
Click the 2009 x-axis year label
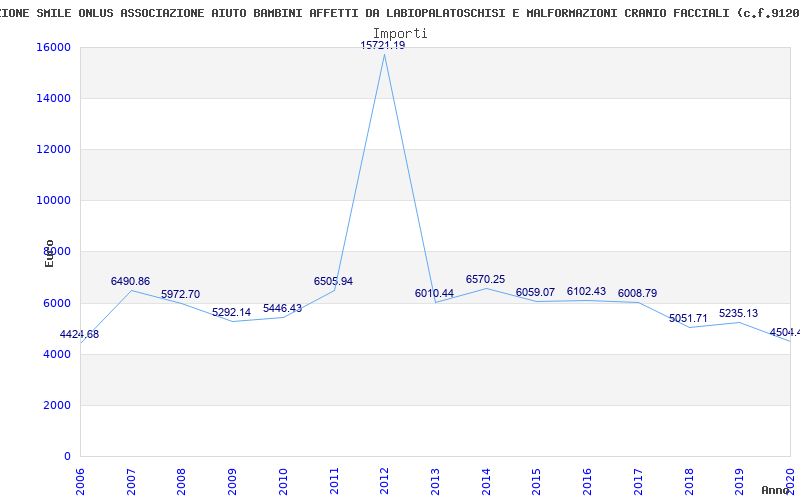click(233, 481)
